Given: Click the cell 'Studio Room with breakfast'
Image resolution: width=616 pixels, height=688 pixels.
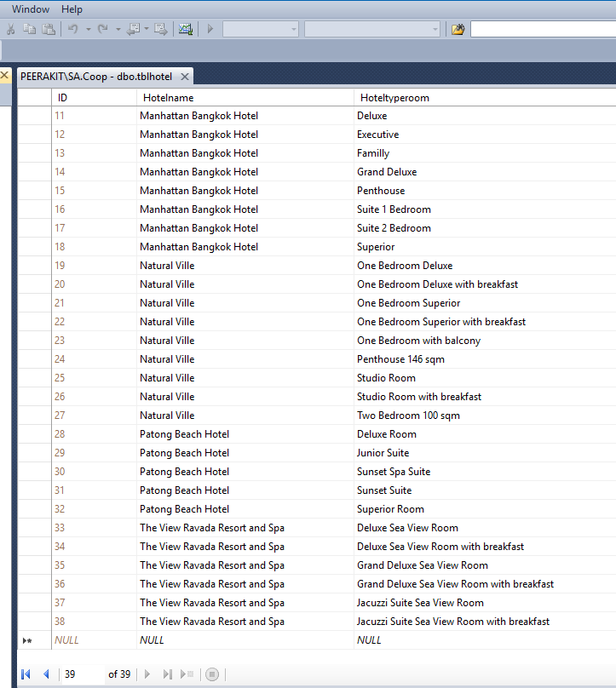Looking at the screenshot, I should [485, 397].
